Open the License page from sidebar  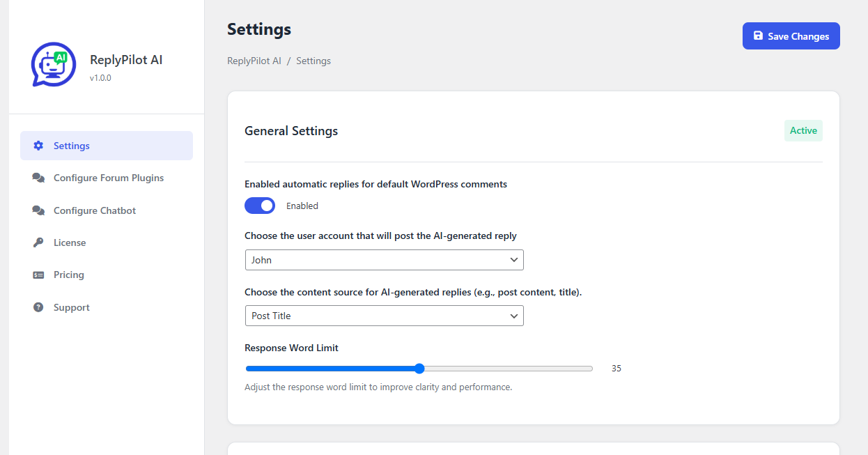70,242
